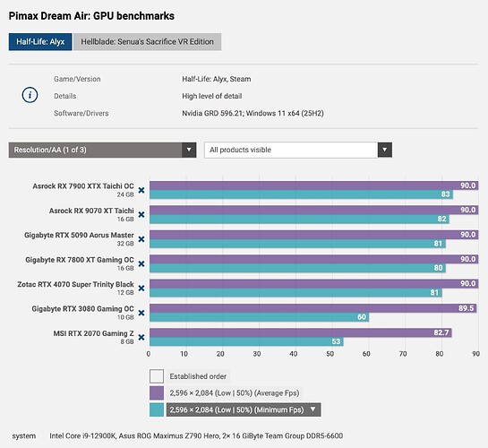Image resolution: width=488 pixels, height=448 pixels.
Task: Click the Pimax Dream Air: GPU benchmarks heading
Action: 91,16
